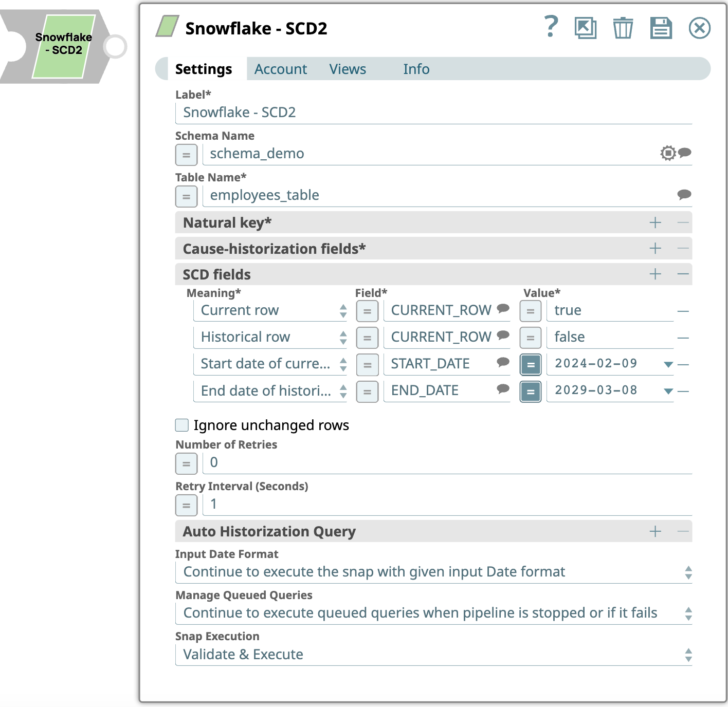
Task: Open the help question mark icon
Action: 551,27
